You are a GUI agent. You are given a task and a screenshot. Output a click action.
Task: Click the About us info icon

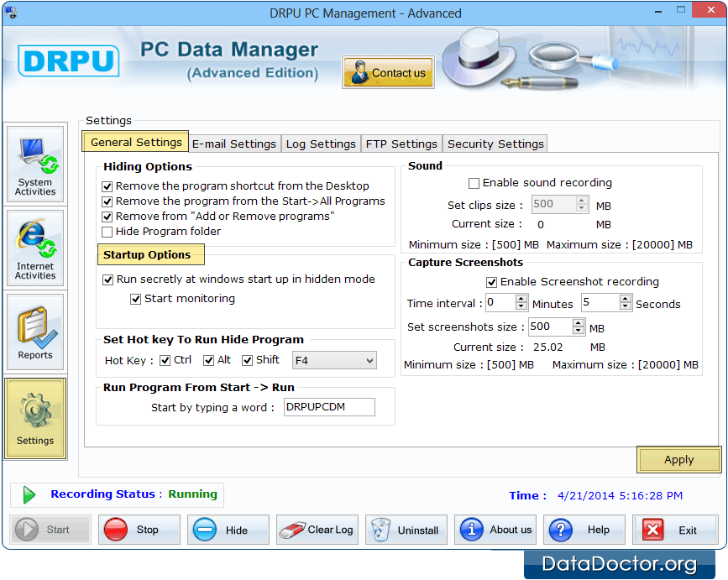coord(472,530)
